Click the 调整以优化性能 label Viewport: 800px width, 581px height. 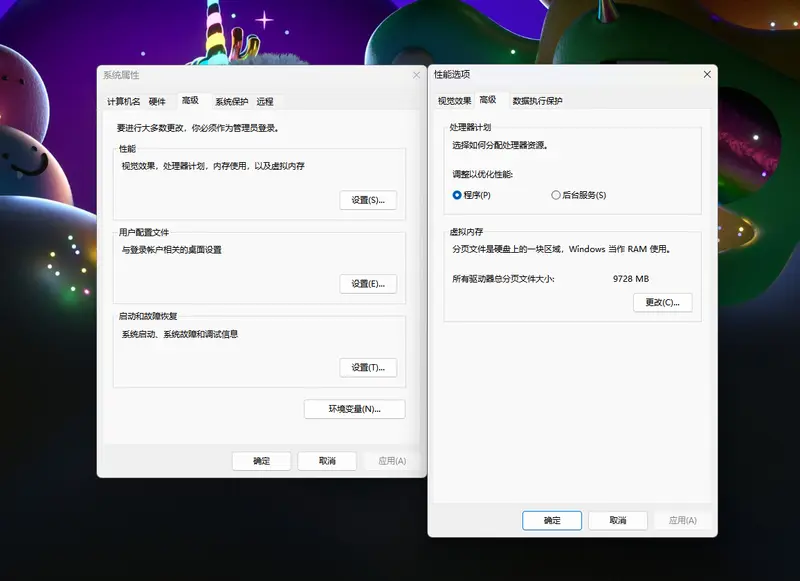(x=482, y=174)
